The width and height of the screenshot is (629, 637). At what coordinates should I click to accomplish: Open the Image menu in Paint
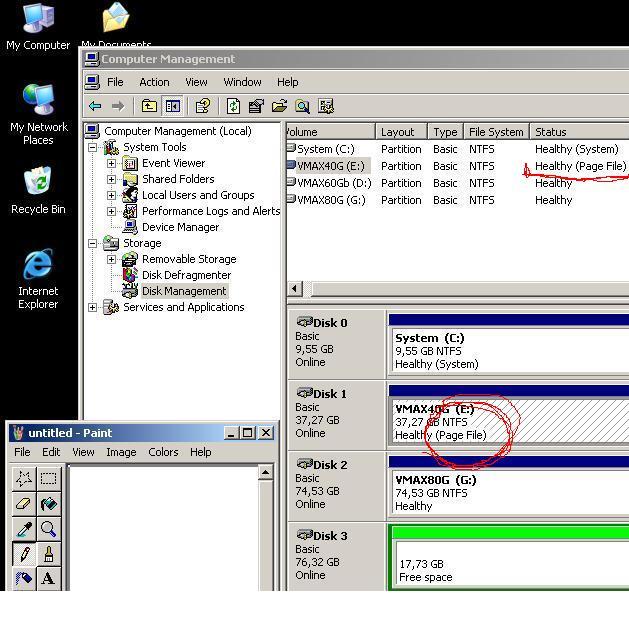point(121,452)
